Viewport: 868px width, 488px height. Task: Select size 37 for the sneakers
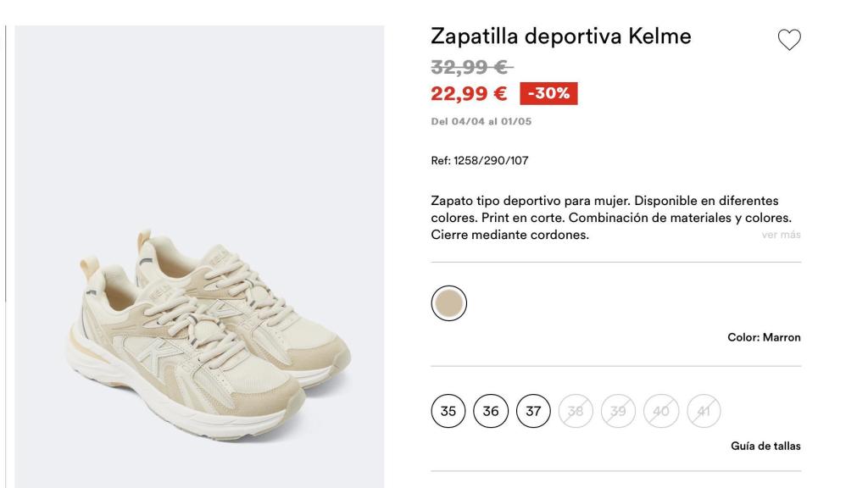534,411
